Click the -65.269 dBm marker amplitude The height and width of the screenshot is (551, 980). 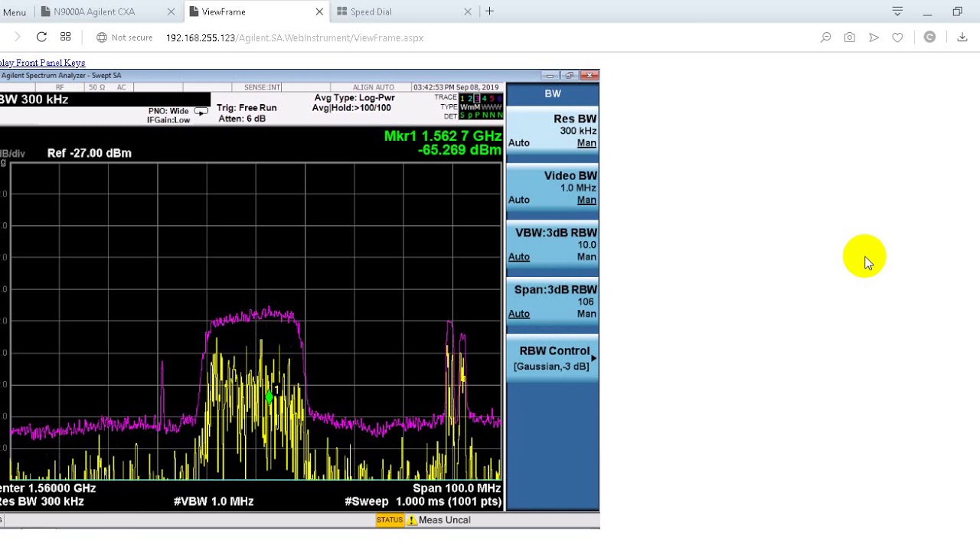pyautogui.click(x=459, y=150)
